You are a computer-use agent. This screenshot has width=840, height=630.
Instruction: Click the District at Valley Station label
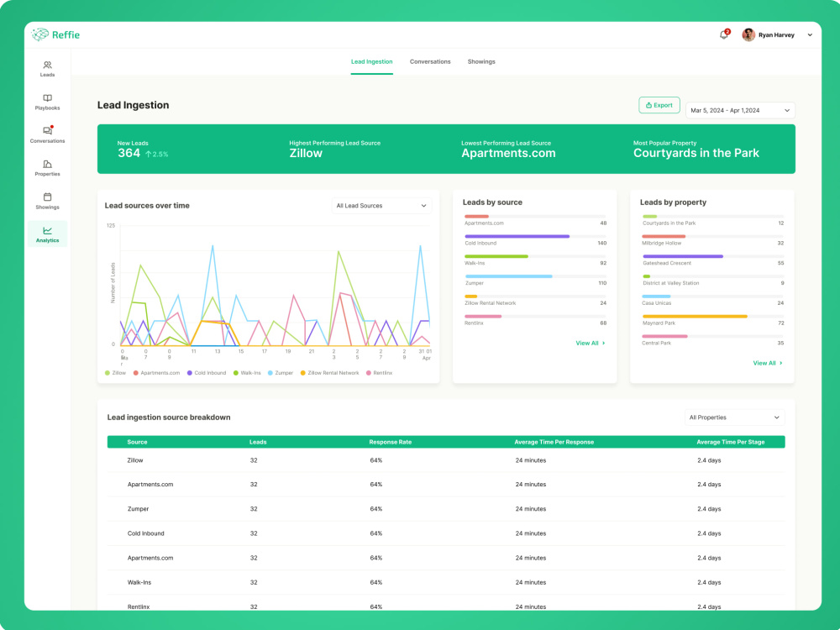tap(670, 283)
